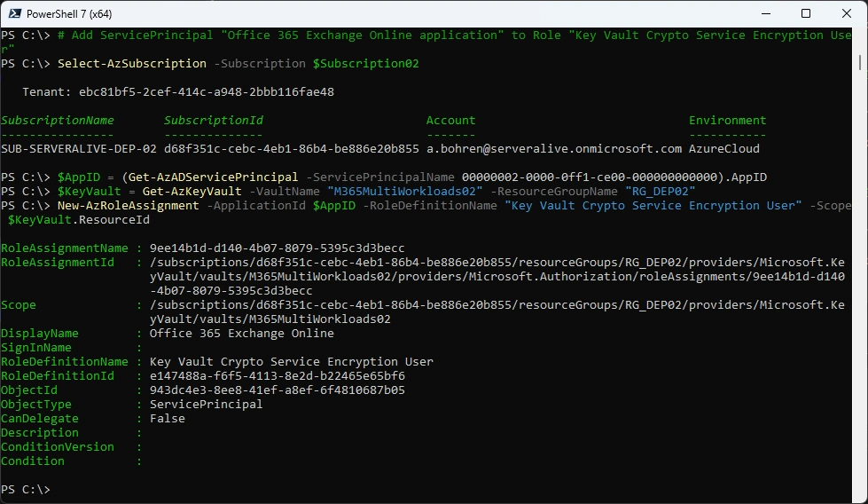Click the DisplayName value Office 365 Exchange Online
This screenshot has width=868, height=504.
click(242, 334)
